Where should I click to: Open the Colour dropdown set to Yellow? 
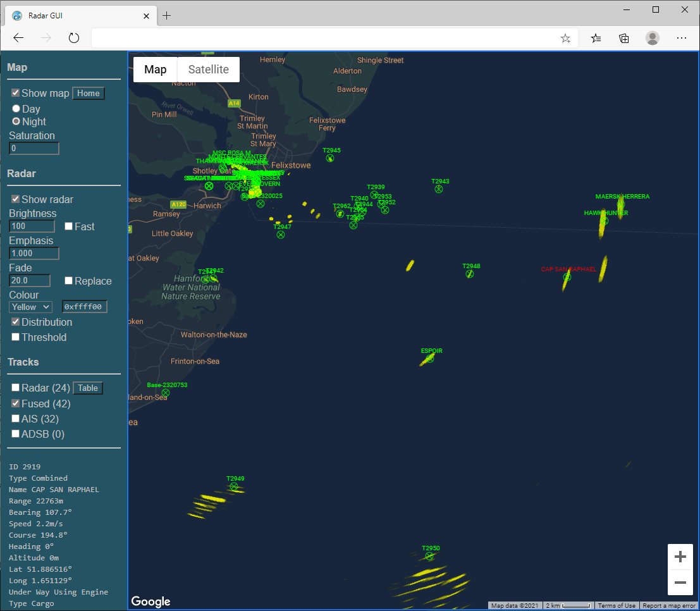tap(30, 307)
